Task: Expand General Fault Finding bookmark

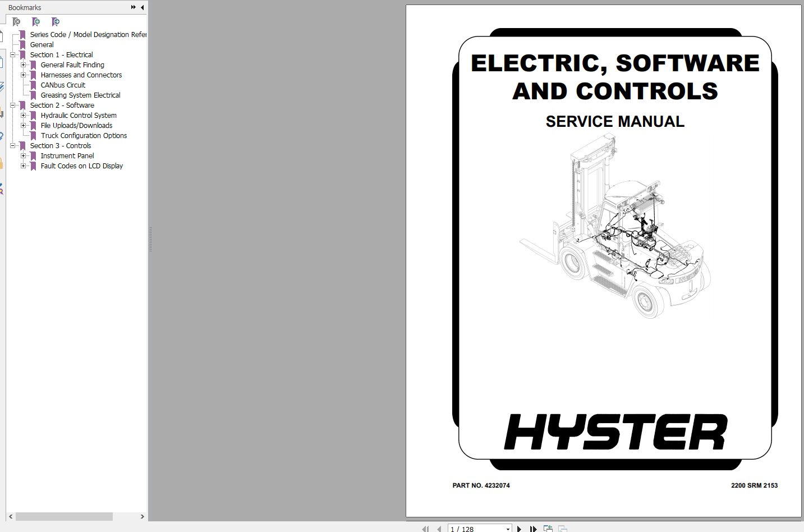Action: (x=23, y=65)
